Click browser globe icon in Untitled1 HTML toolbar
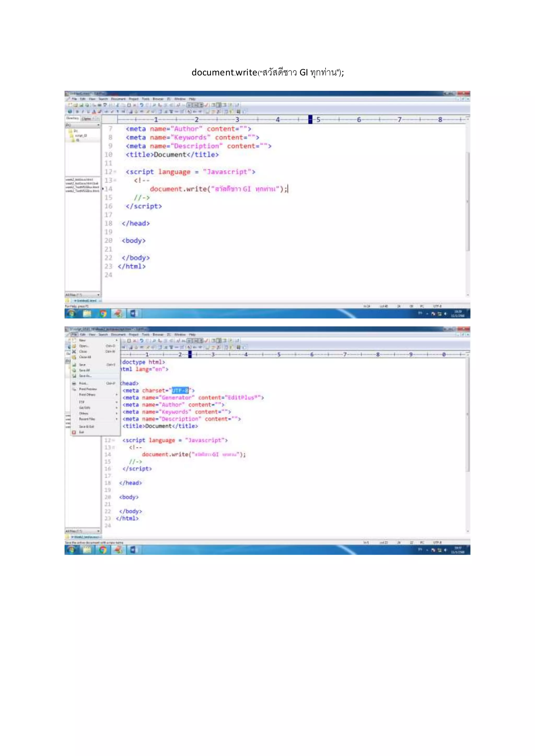535x756 pixels. point(69,112)
